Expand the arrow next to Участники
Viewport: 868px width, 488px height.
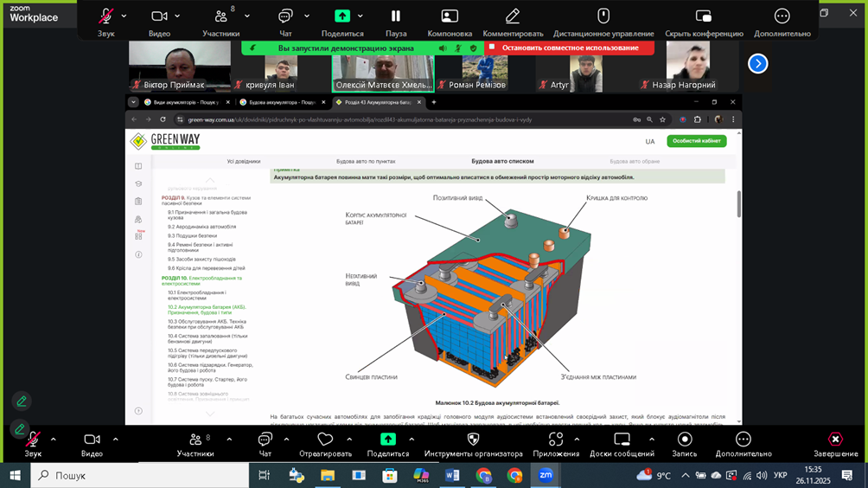[247, 16]
